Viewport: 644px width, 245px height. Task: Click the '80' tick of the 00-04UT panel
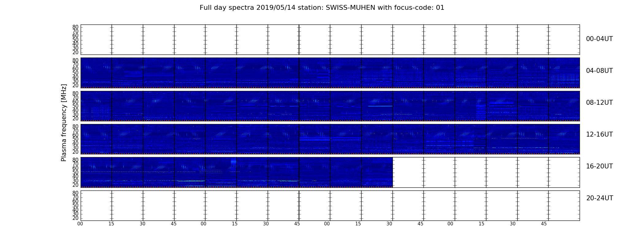[x=75, y=27]
